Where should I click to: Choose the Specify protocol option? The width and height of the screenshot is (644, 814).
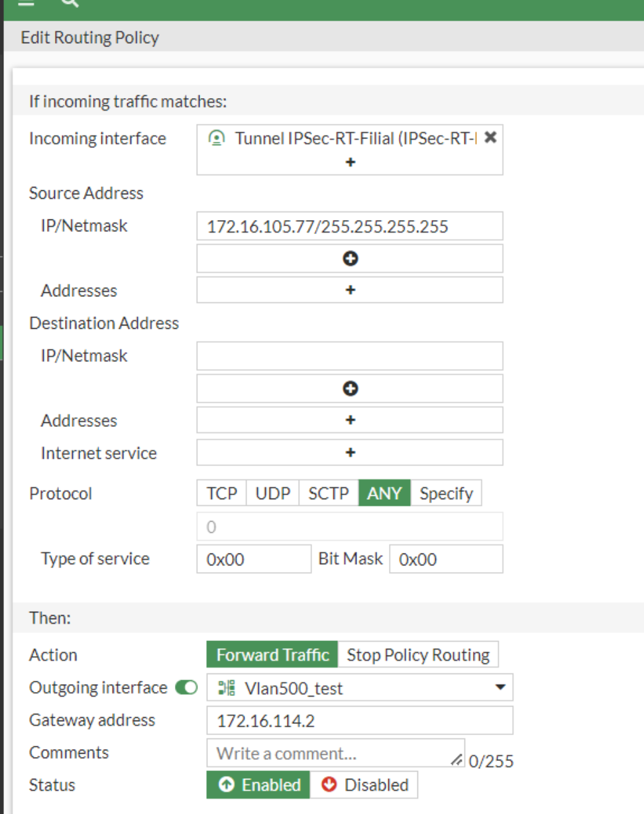pos(446,494)
